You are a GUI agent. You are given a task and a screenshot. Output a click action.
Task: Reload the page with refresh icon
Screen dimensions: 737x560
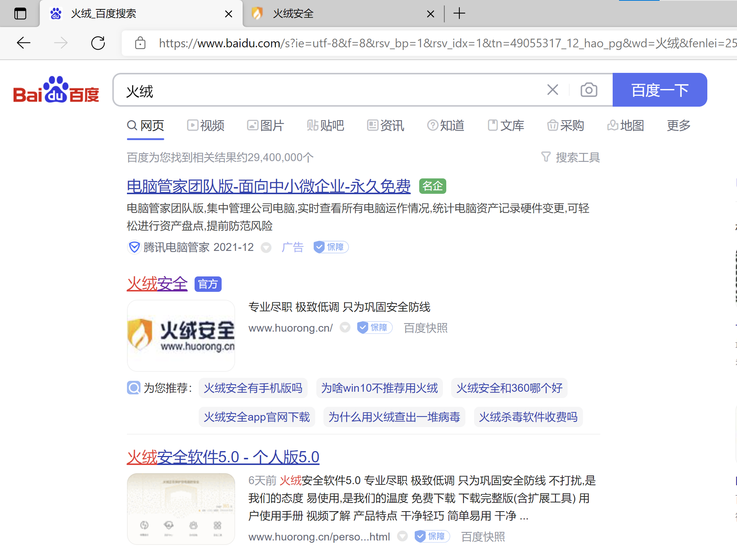click(98, 43)
